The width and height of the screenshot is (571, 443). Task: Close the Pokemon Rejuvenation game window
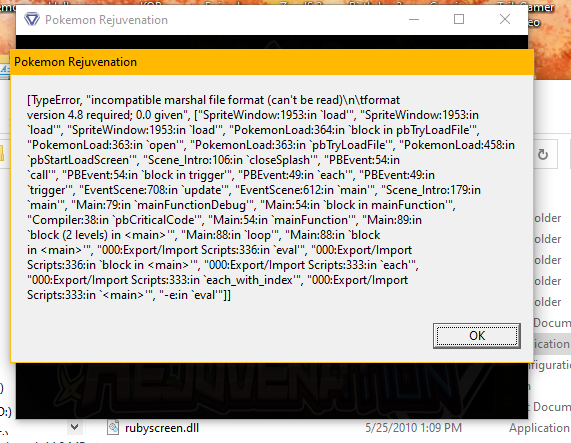(x=505, y=19)
